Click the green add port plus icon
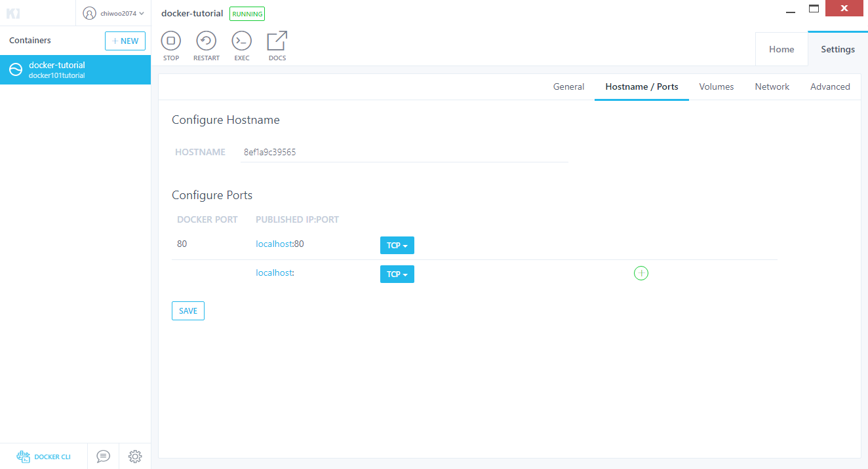The width and height of the screenshot is (868, 469). coord(641,273)
